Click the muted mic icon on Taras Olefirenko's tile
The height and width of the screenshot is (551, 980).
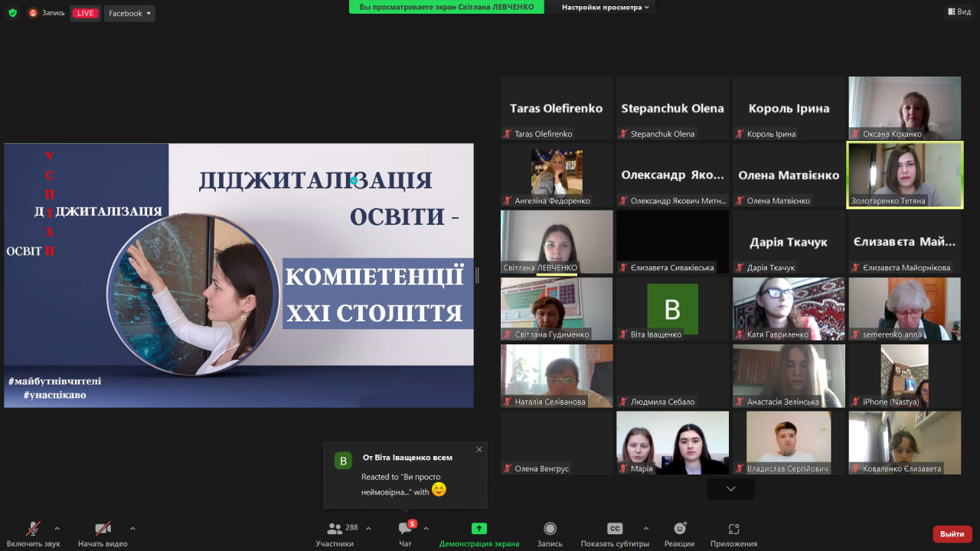coord(506,133)
